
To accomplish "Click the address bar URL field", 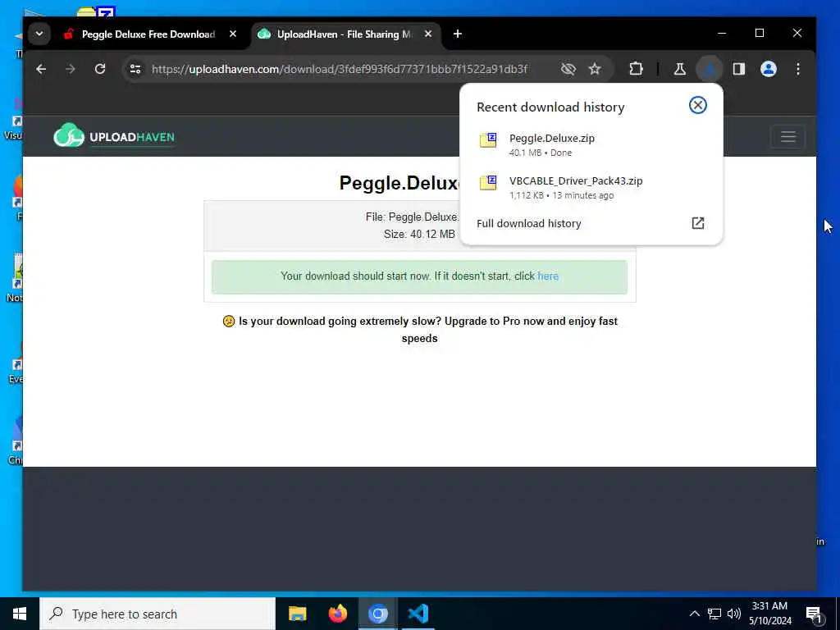I will click(x=339, y=69).
